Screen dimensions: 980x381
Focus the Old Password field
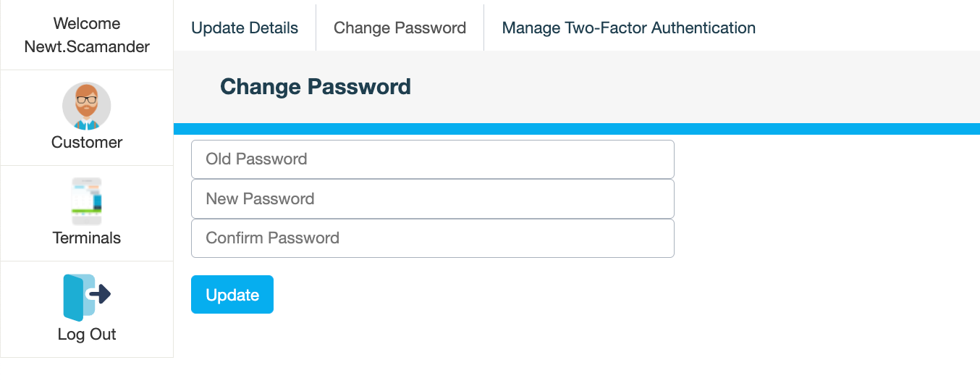tap(432, 159)
